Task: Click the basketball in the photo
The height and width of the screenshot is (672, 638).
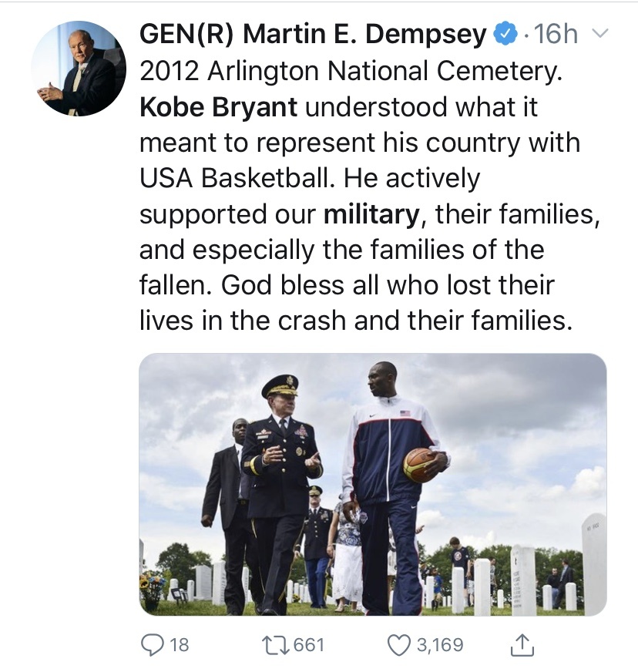Action: [421, 465]
